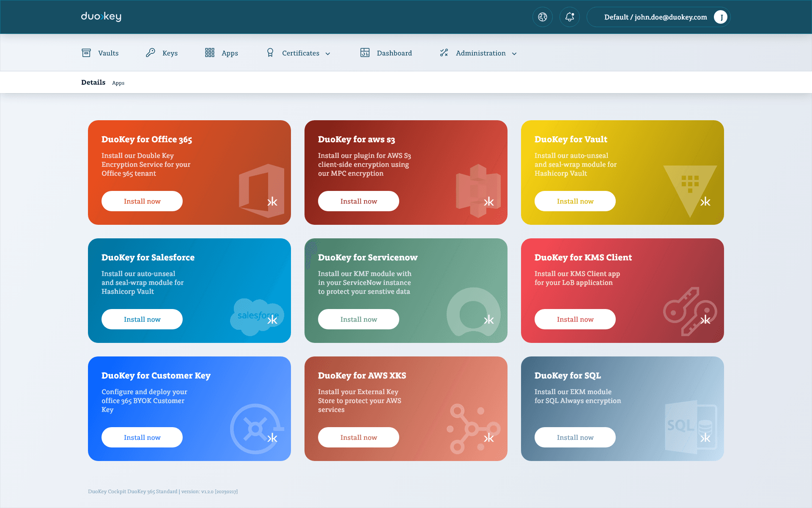Viewport: 812px width, 508px height.
Task: Click the Office 365 logo on the card
Action: click(x=261, y=191)
